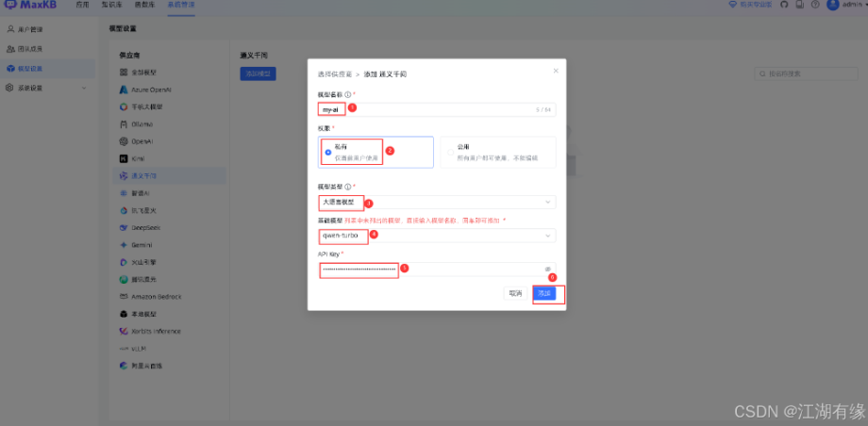Open the documentation icon in the header

[799, 5]
